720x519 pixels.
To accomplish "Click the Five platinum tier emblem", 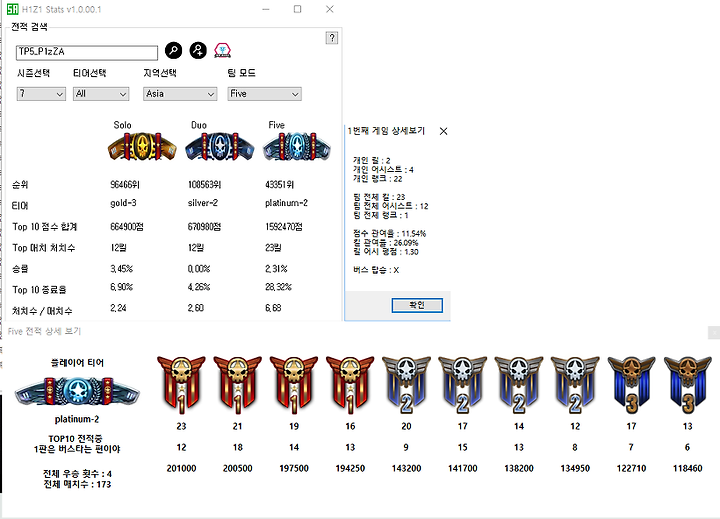I will pos(297,147).
